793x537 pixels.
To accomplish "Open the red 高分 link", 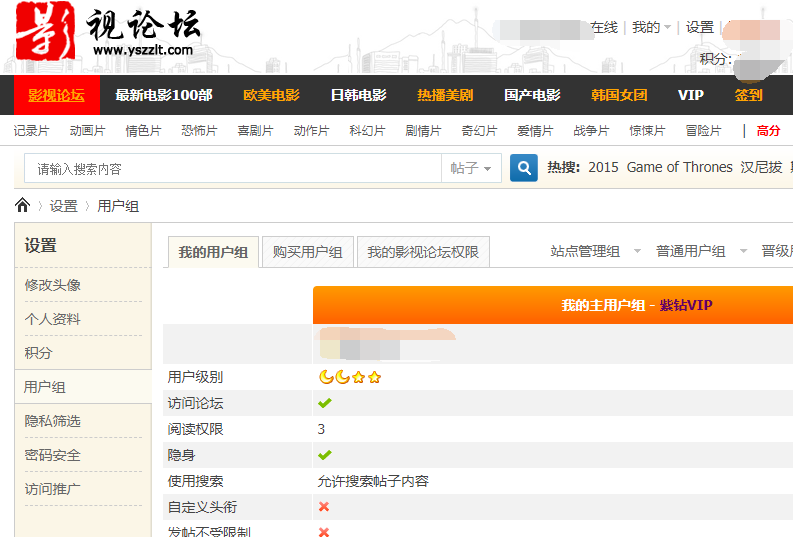I will pos(769,131).
